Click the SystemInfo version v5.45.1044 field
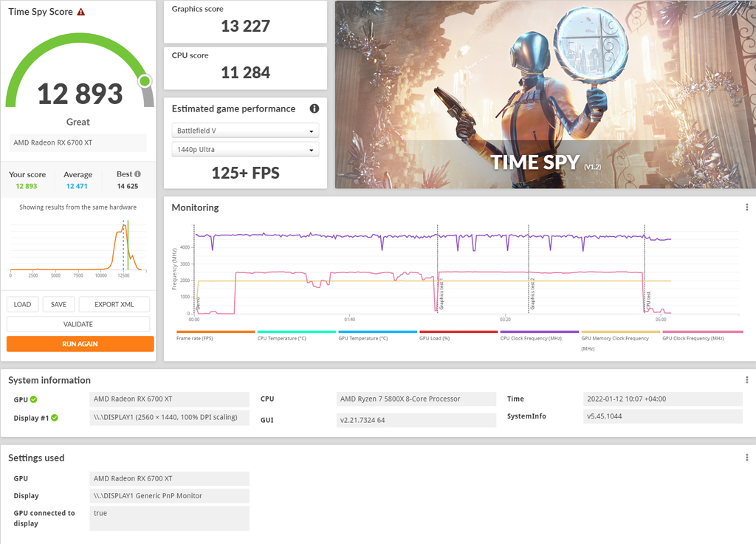This screenshot has height=544, width=756. (x=662, y=416)
